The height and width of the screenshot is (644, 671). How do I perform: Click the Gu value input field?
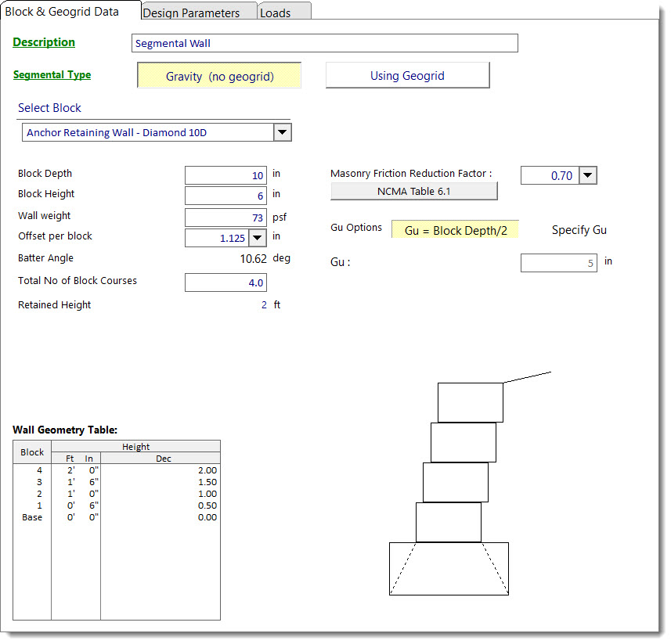click(558, 264)
